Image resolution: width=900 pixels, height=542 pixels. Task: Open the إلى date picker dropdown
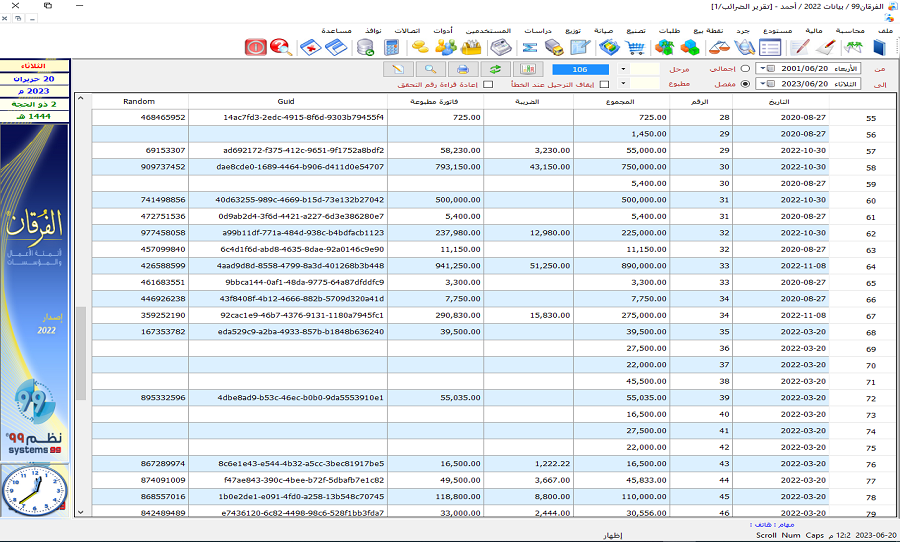tap(765, 84)
